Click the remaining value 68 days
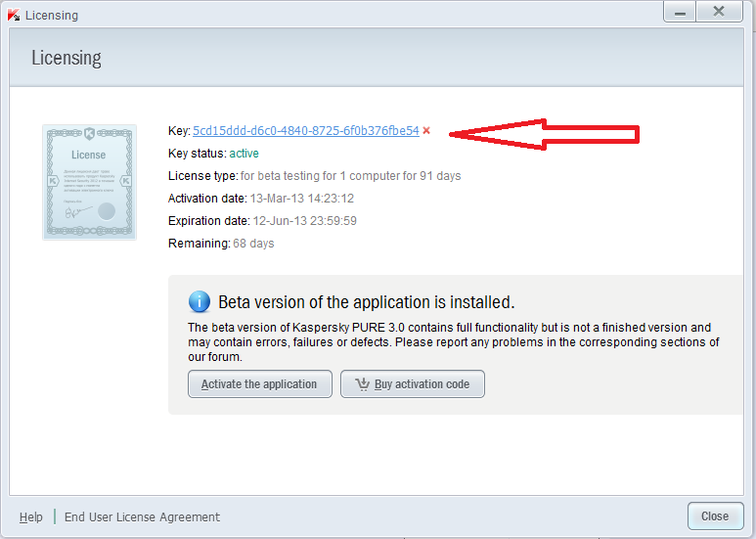Screen dimensions: 756x539 pyautogui.click(x=253, y=244)
